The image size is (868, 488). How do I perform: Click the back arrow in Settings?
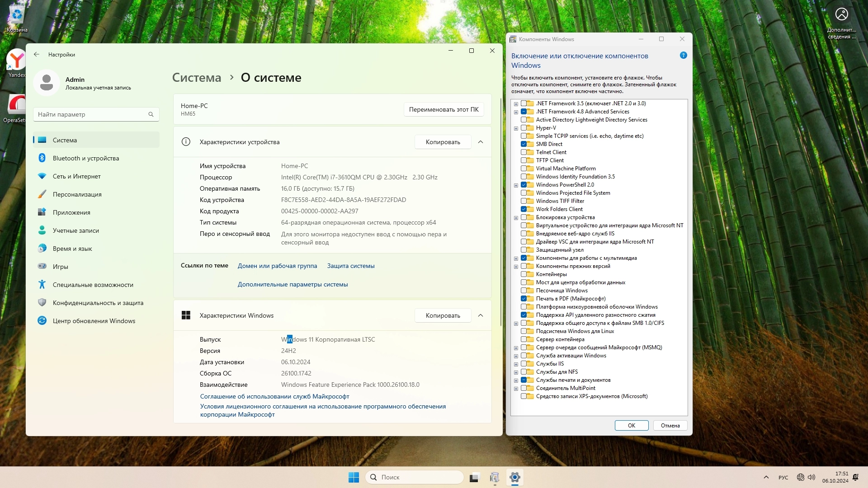coord(37,54)
